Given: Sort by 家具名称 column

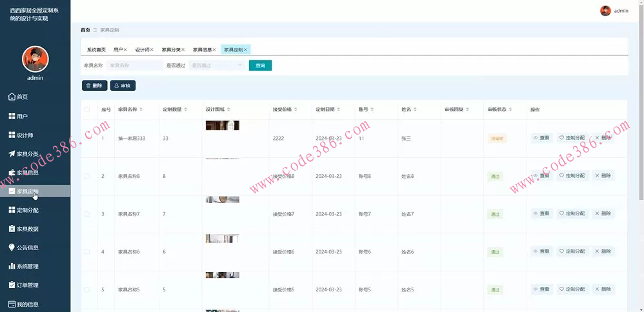Looking at the screenshot, I should 141,110.
